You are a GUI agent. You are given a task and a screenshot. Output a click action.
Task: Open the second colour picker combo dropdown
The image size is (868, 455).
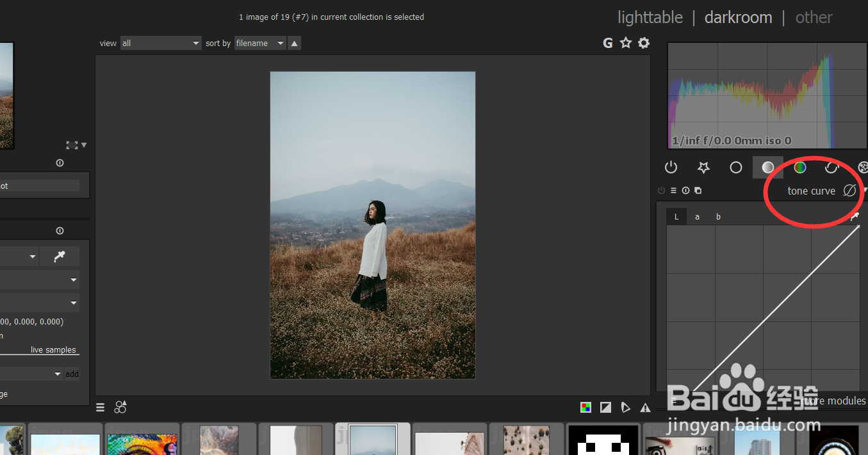coord(40,280)
